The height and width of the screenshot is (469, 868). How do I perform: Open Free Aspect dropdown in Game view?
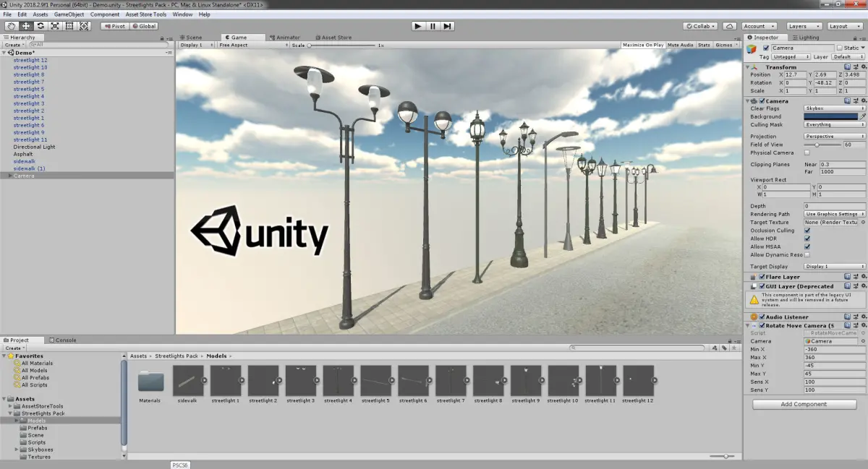click(x=252, y=45)
